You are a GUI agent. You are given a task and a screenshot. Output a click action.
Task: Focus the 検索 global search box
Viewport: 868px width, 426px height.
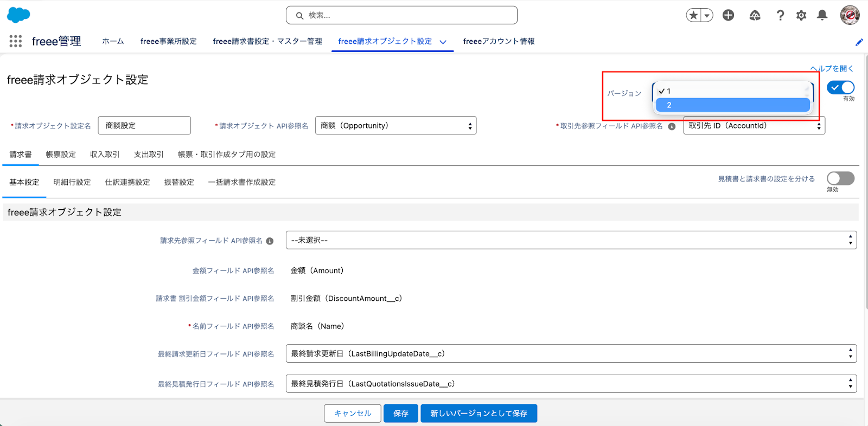click(401, 15)
